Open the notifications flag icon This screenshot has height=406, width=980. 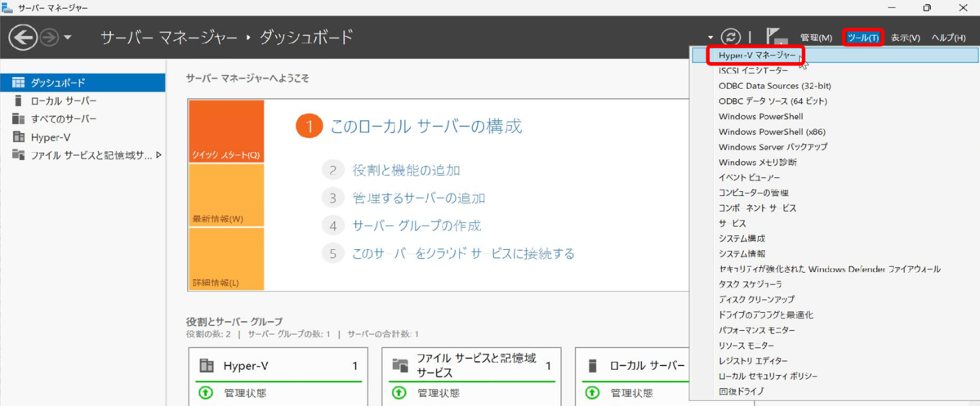776,37
